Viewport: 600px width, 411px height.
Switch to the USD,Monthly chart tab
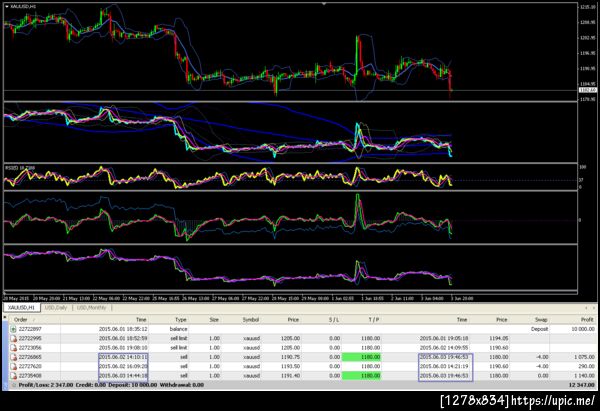[x=91, y=308]
